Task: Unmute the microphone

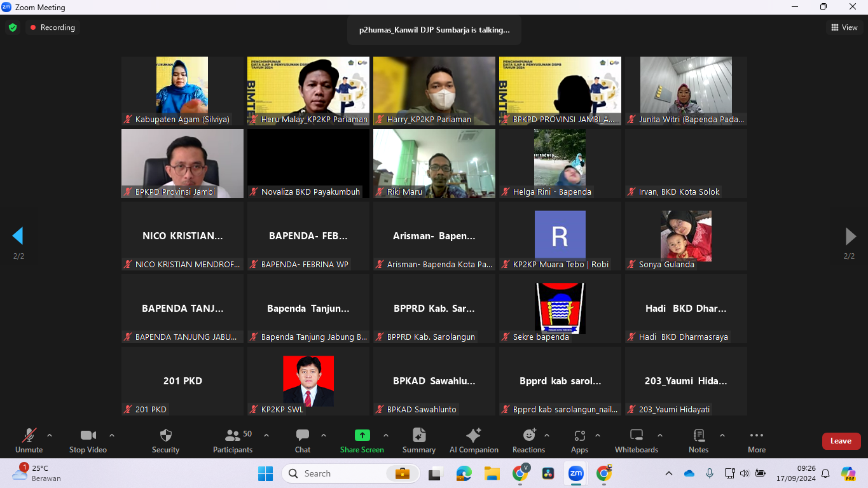Action: [x=29, y=440]
